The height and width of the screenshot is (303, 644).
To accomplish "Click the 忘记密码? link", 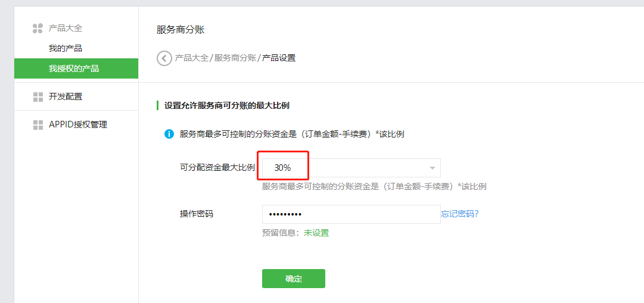I will [x=459, y=214].
